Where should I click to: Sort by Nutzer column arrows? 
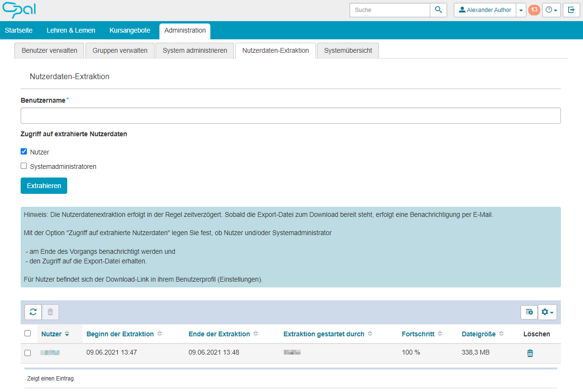(67, 334)
